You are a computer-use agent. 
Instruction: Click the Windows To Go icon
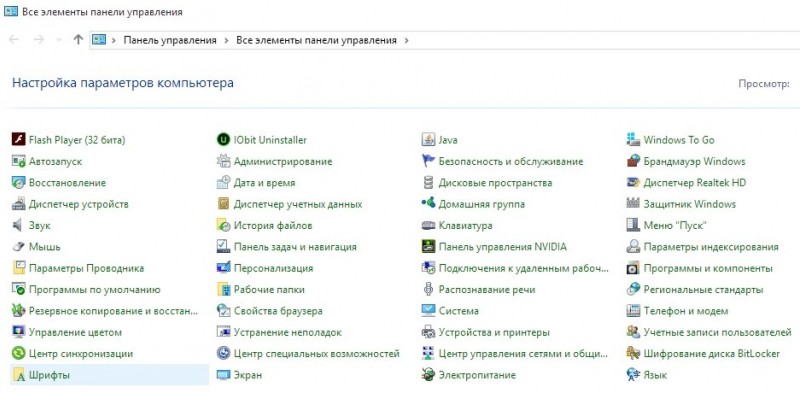pos(633,140)
